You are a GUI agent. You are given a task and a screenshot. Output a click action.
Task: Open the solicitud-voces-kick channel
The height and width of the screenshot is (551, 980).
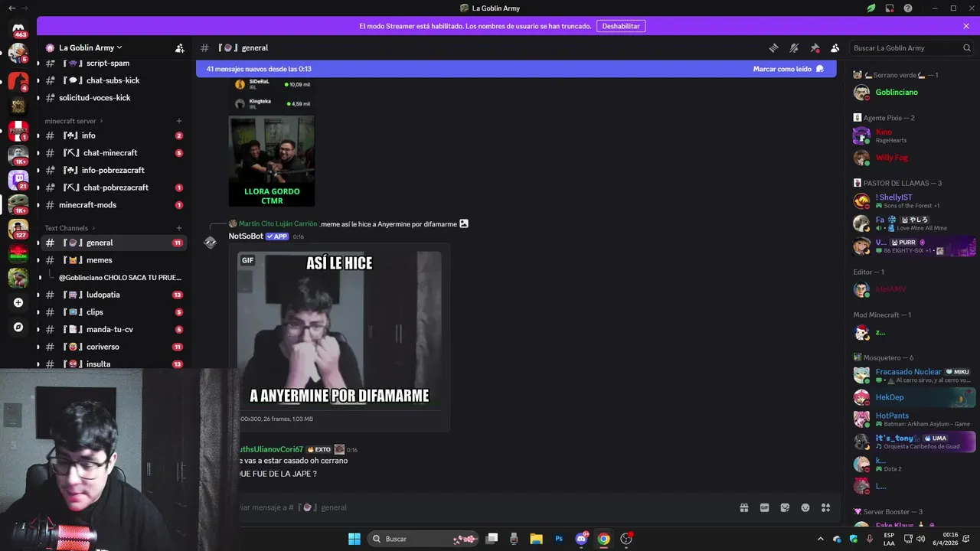[x=113, y=98]
